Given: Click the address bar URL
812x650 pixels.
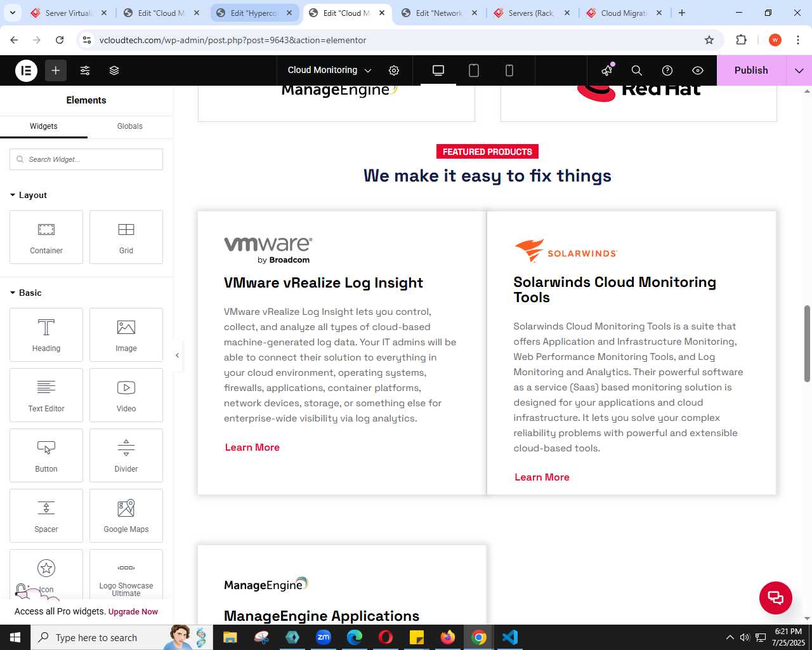Looking at the screenshot, I should click(233, 40).
